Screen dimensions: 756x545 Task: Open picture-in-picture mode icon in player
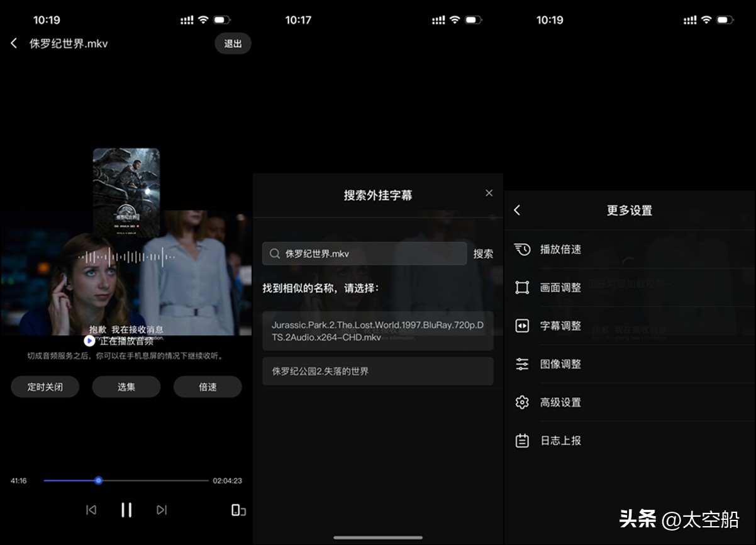236,510
